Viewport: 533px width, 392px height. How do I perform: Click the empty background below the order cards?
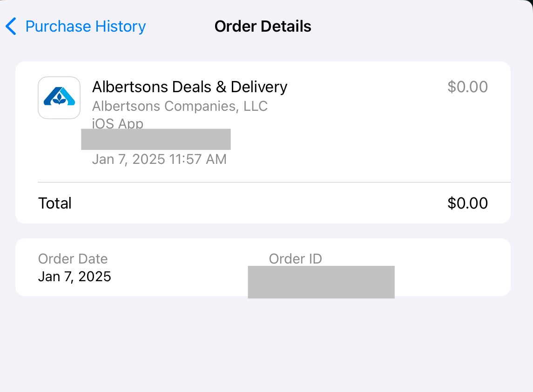click(x=266, y=345)
